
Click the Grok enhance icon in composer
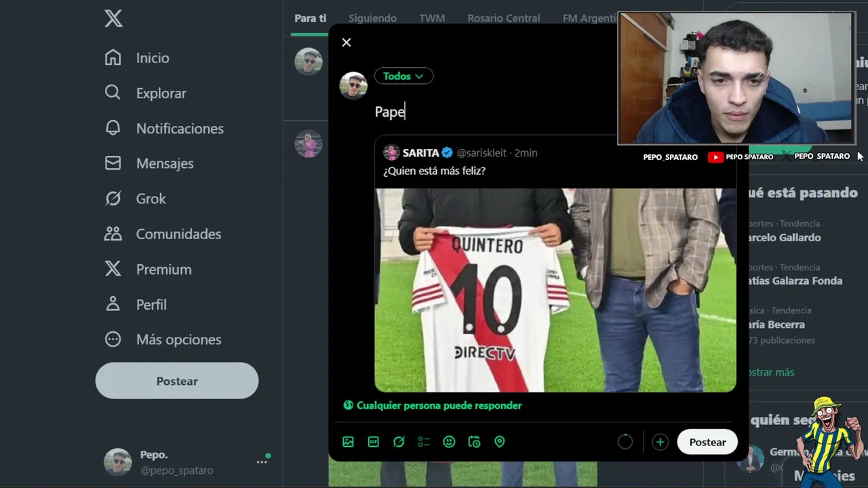coord(399,442)
